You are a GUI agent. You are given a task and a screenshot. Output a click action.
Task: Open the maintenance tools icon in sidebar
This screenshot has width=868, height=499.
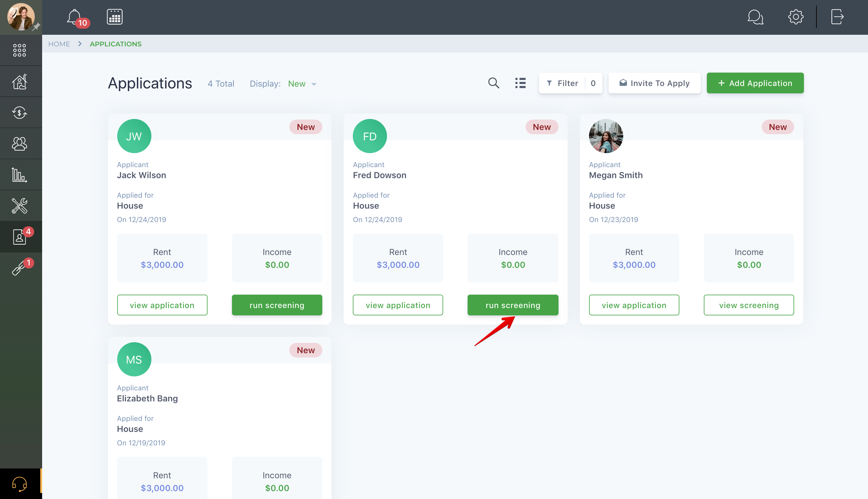(20, 206)
